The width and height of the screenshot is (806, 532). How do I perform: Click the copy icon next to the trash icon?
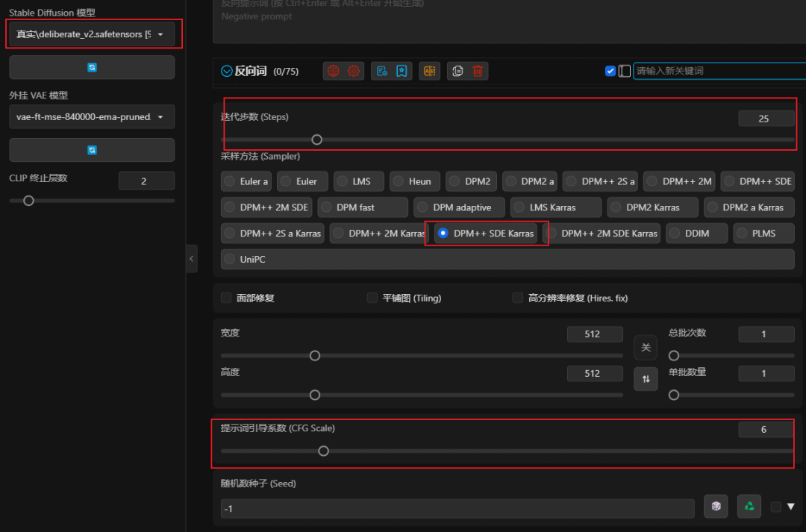pos(457,71)
